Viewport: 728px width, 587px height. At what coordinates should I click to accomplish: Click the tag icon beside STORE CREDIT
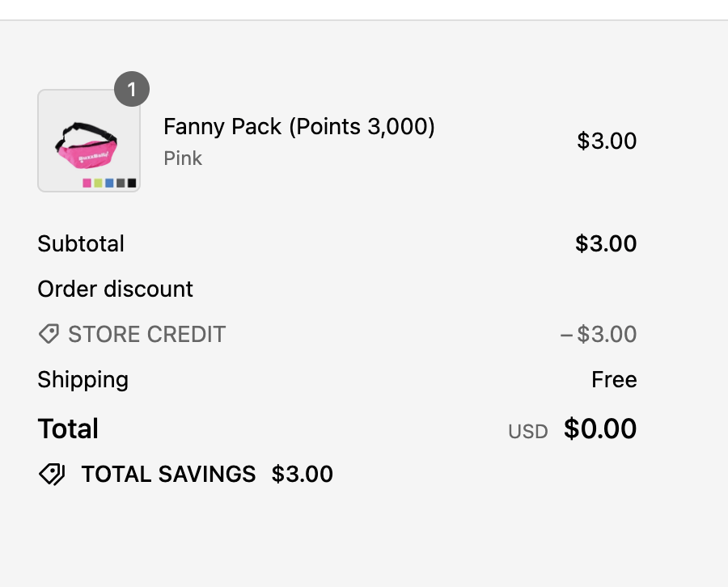(49, 334)
